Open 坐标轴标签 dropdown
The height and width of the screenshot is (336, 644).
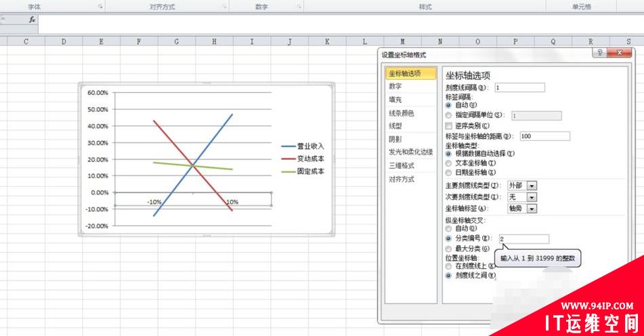click(x=532, y=209)
